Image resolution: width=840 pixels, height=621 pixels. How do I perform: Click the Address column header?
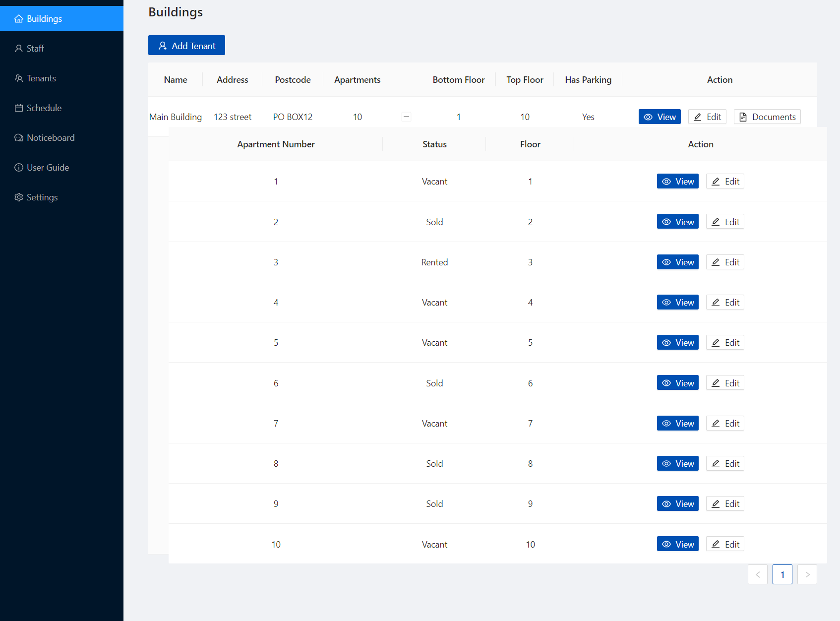232,80
